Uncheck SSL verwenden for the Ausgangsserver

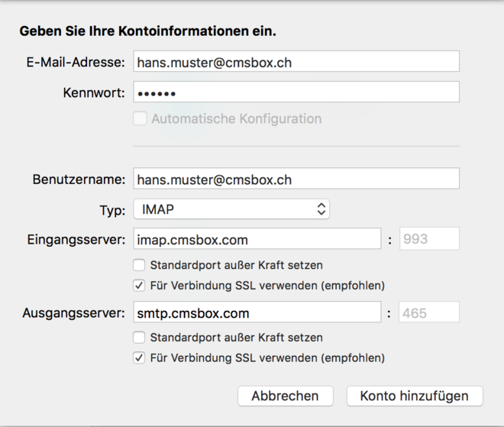pyautogui.click(x=139, y=357)
